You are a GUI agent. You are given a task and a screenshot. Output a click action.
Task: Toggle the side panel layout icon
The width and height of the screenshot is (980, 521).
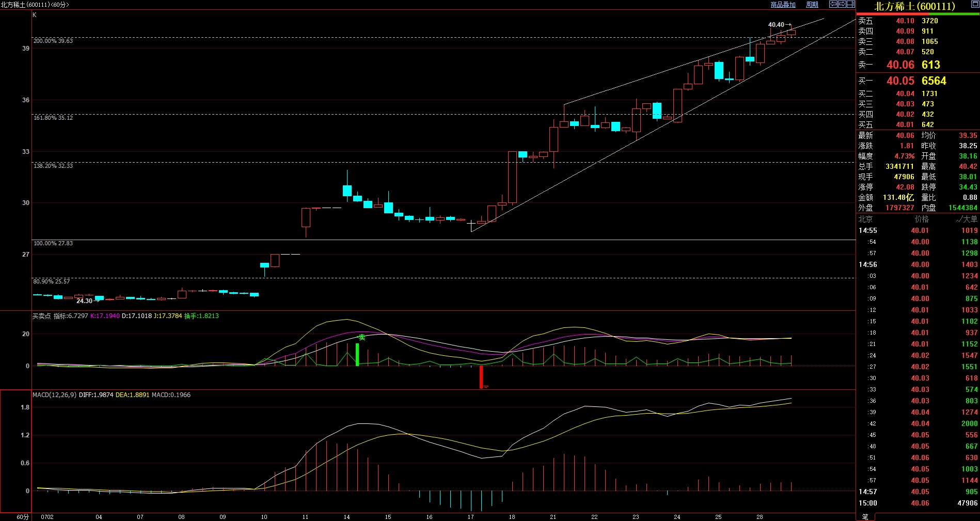point(850,4)
